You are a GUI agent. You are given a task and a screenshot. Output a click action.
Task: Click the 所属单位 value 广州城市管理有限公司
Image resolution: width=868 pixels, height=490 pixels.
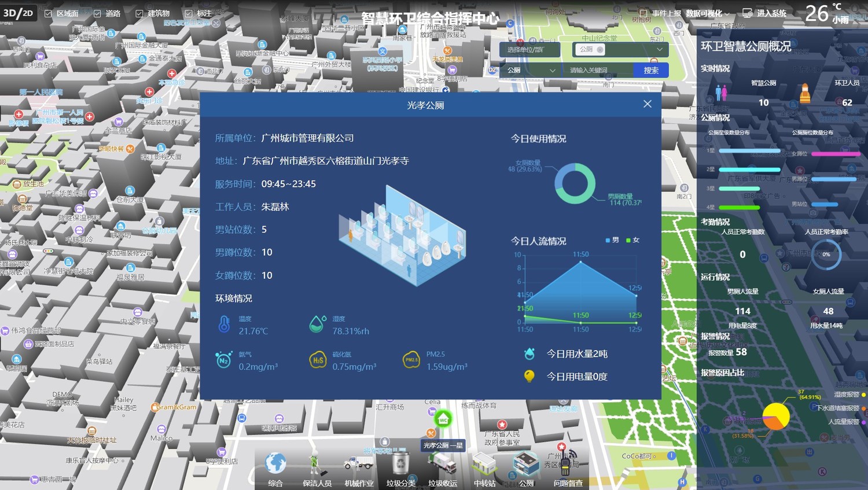307,138
